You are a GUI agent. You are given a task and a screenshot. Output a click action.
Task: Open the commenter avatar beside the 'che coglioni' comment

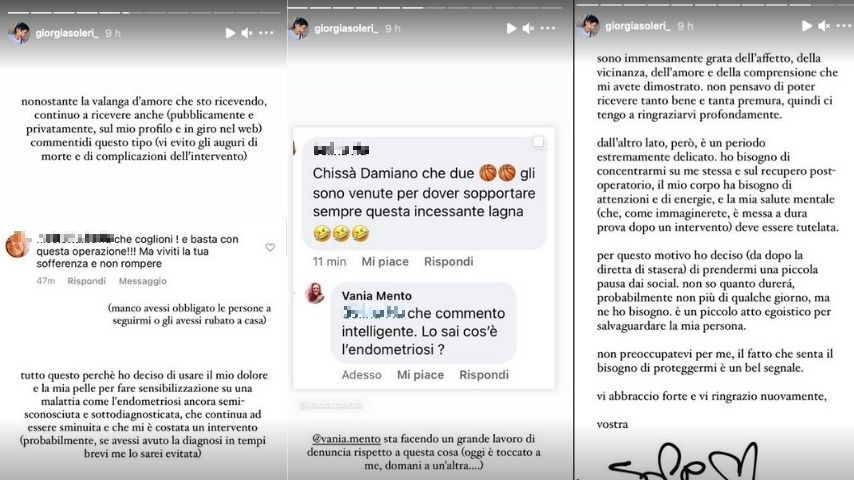(18, 245)
